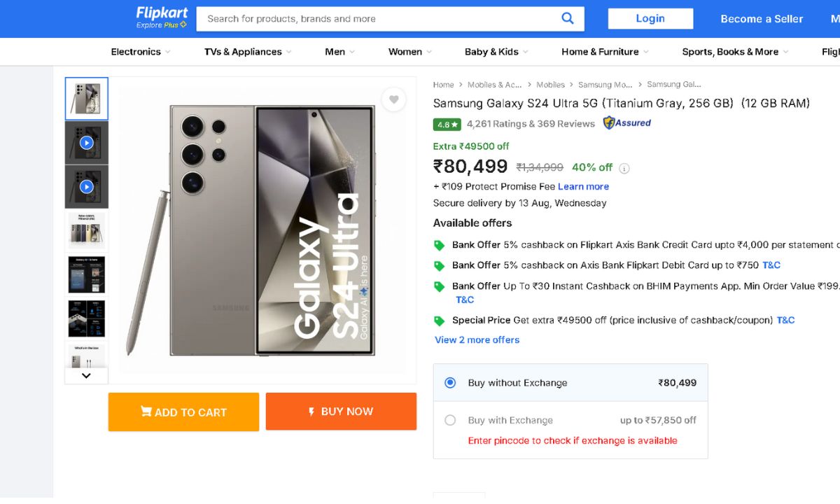
Task: Play the first product video thumbnail
Action: [x=86, y=143]
